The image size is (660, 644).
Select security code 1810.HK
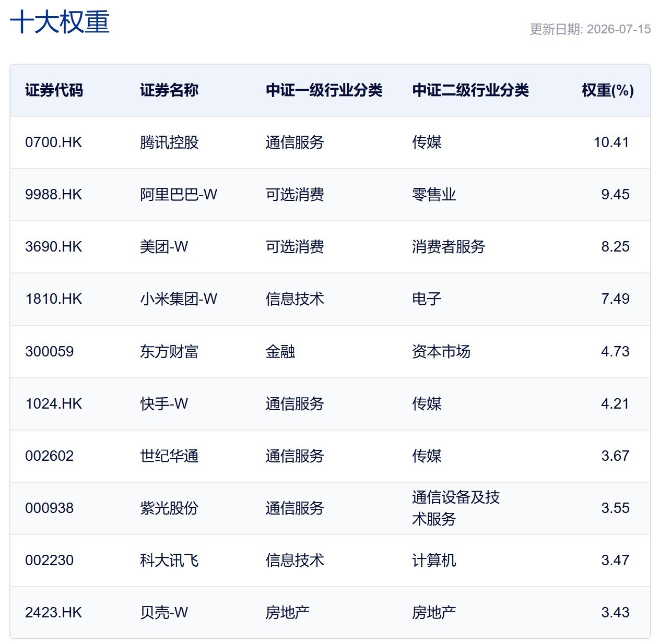(54, 299)
